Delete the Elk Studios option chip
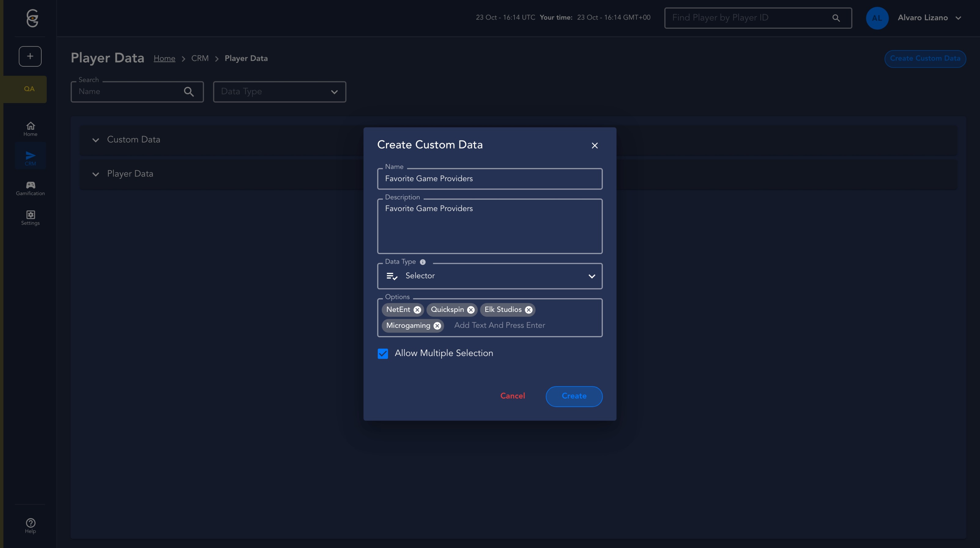 [529, 309]
